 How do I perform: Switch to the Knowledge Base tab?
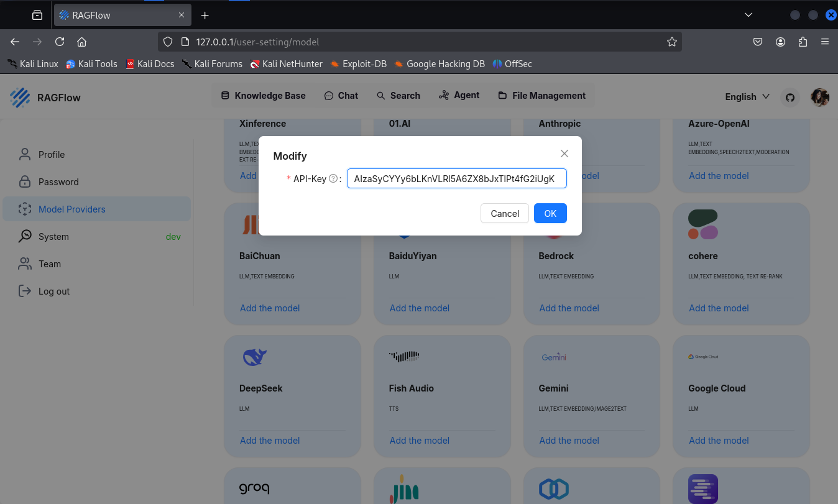(263, 96)
